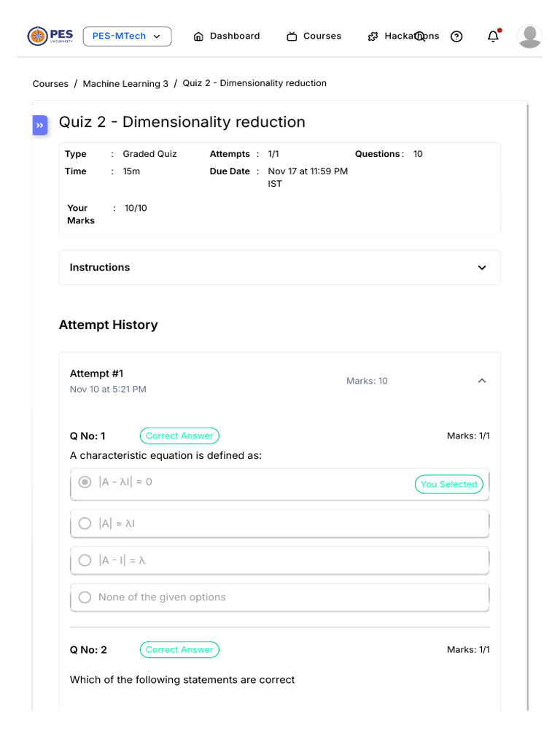The height and width of the screenshot is (747, 560).
Task: Click the 'Graded Quiz' type value
Action: (x=150, y=154)
